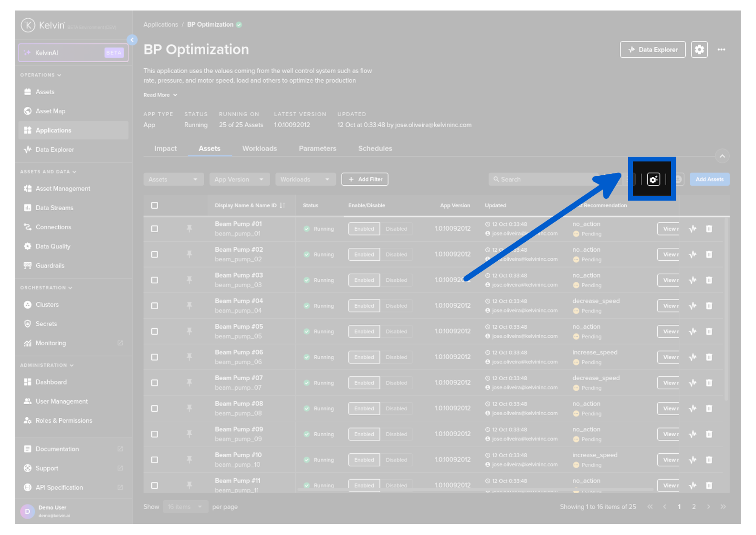Open Guardrails in the sidebar

[x=50, y=266]
